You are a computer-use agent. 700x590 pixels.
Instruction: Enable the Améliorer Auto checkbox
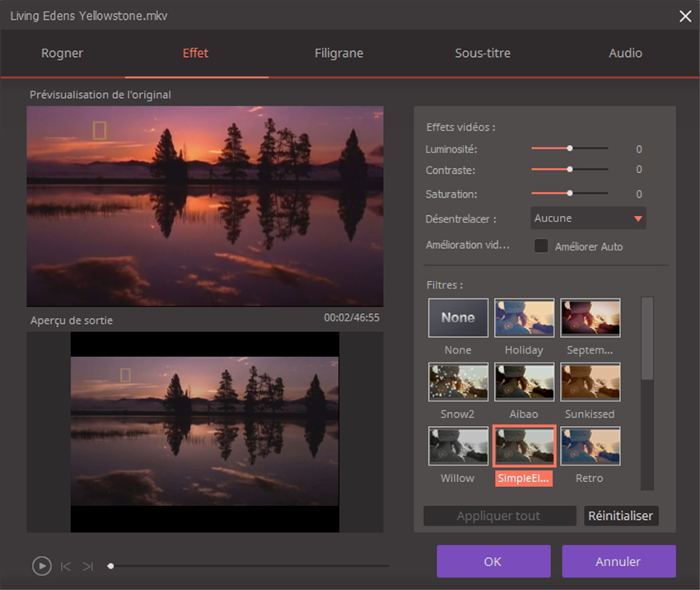[541, 246]
